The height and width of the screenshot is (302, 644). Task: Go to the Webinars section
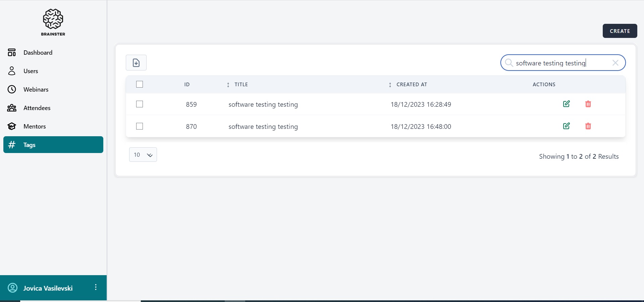pos(36,90)
